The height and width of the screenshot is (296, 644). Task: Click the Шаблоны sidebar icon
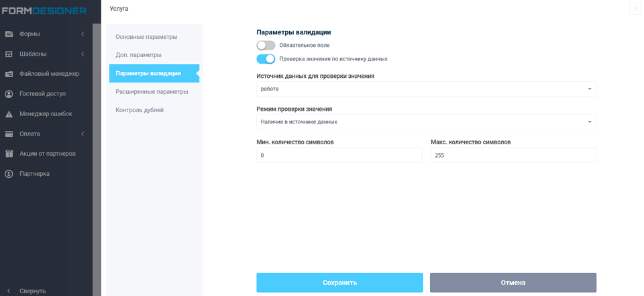9,54
